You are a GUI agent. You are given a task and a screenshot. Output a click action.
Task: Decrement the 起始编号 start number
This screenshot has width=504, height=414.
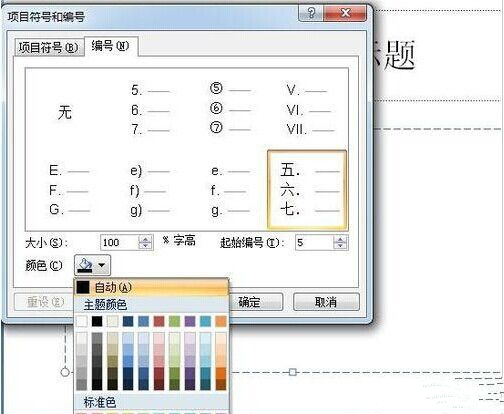click(340, 246)
